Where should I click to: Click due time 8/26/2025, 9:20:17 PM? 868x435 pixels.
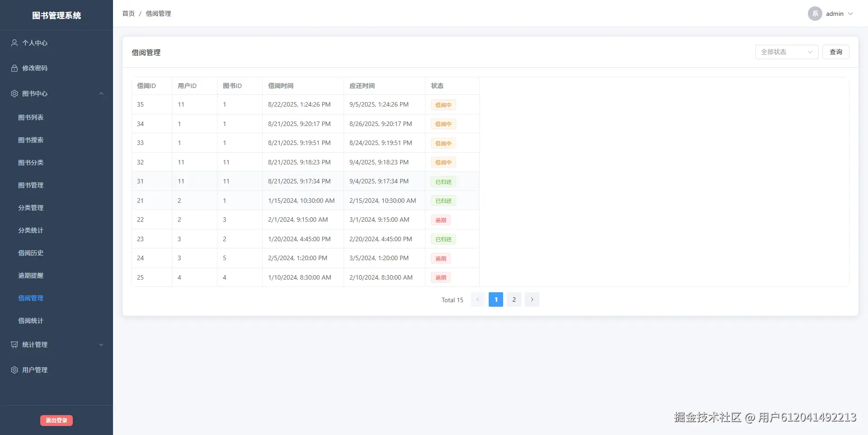point(381,124)
